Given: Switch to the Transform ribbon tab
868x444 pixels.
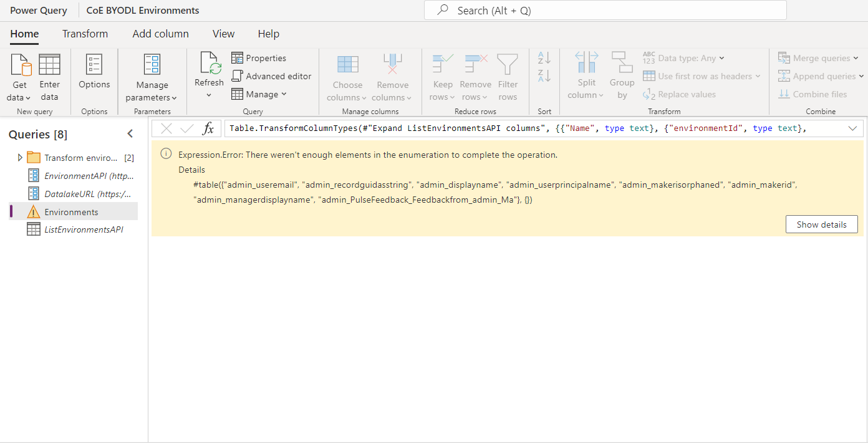Looking at the screenshot, I should 85,34.
